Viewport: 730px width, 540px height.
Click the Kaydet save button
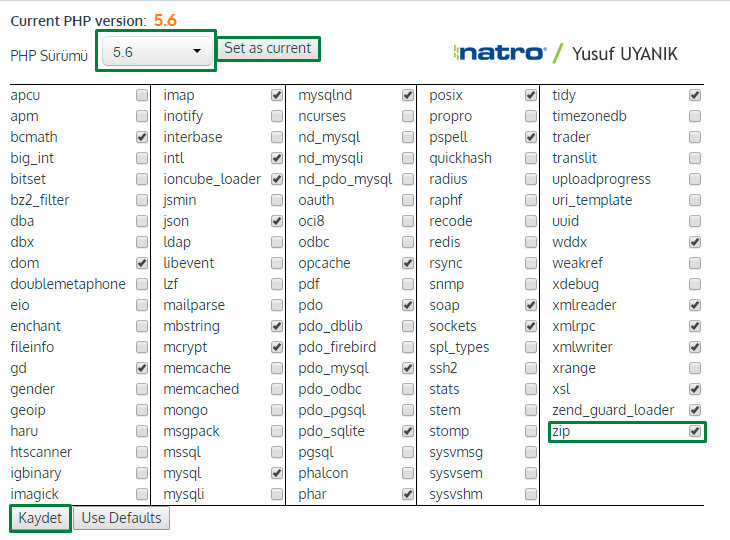[x=40, y=518]
